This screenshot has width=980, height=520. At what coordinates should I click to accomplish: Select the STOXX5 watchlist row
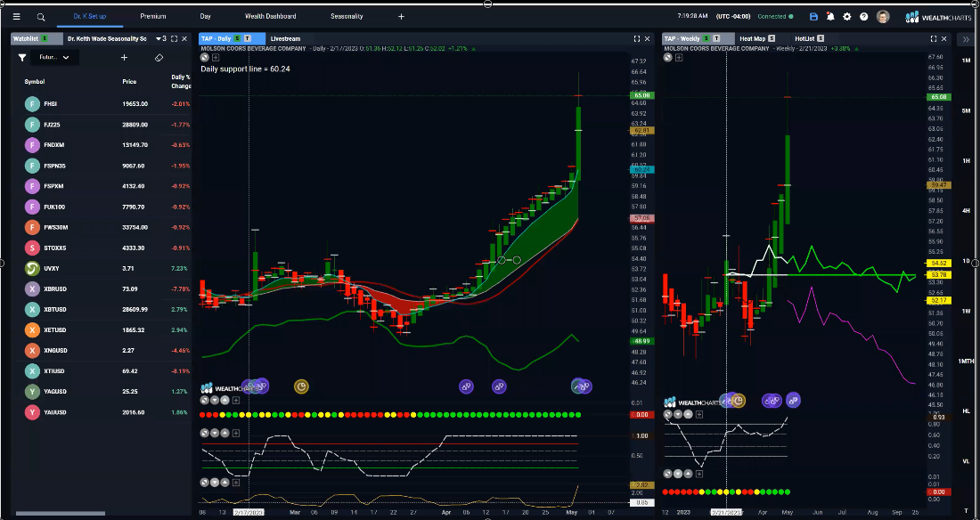tap(102, 248)
